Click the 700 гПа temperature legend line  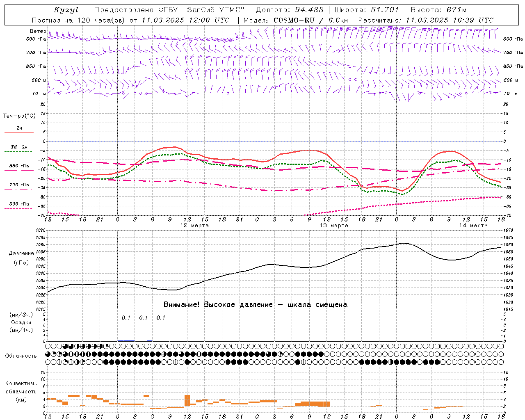(19, 189)
